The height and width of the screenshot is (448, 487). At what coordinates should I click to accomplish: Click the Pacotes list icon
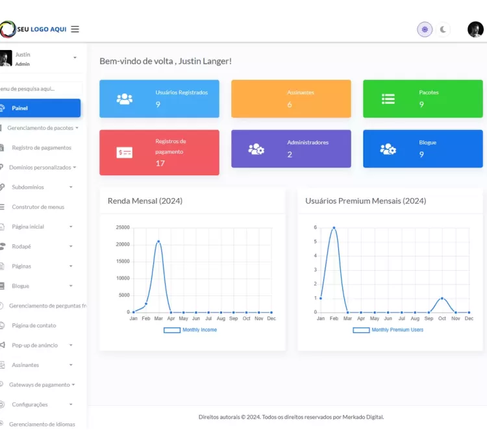(388, 99)
